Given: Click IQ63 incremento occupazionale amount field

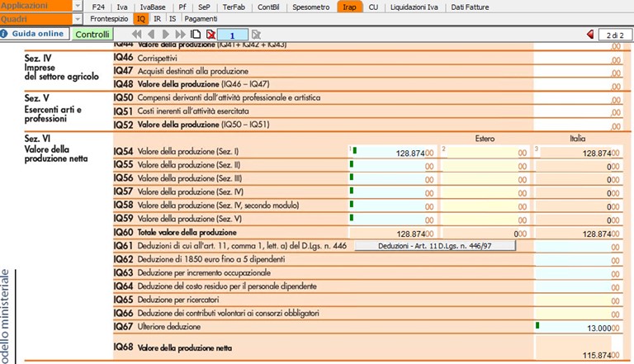Looking at the screenshot, I should [579, 273].
